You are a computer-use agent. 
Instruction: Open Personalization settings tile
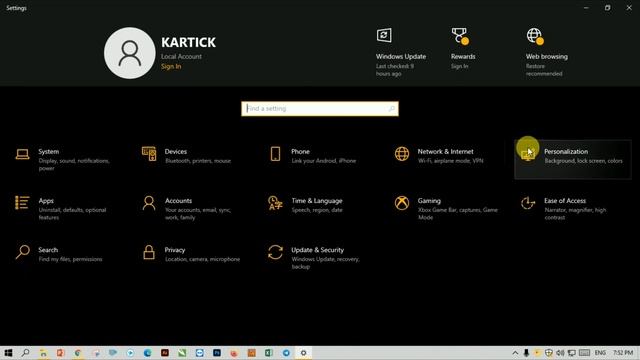573,159
